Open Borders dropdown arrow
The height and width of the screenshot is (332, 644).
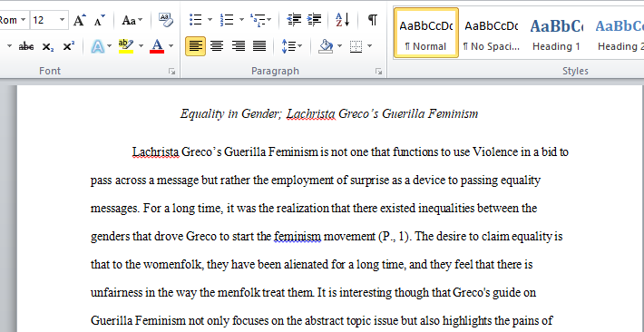coord(370,46)
